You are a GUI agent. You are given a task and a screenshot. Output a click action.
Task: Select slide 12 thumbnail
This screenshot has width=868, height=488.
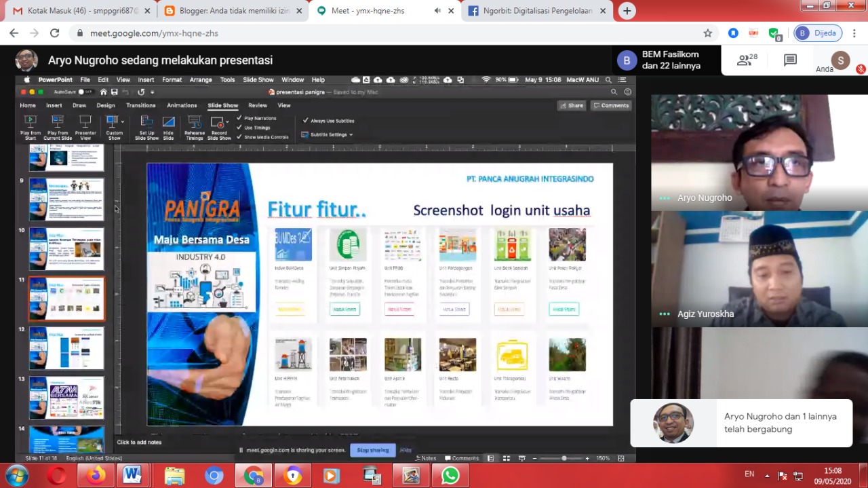(x=66, y=349)
